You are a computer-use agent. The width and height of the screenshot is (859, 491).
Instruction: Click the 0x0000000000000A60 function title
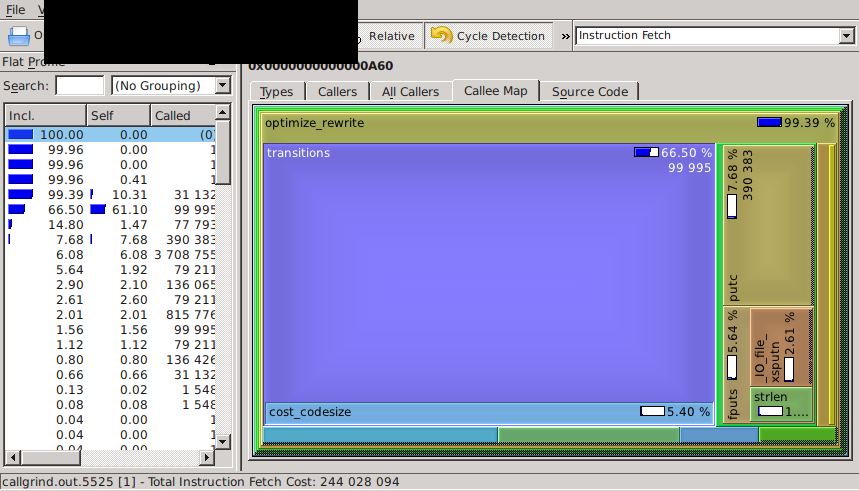[320, 66]
